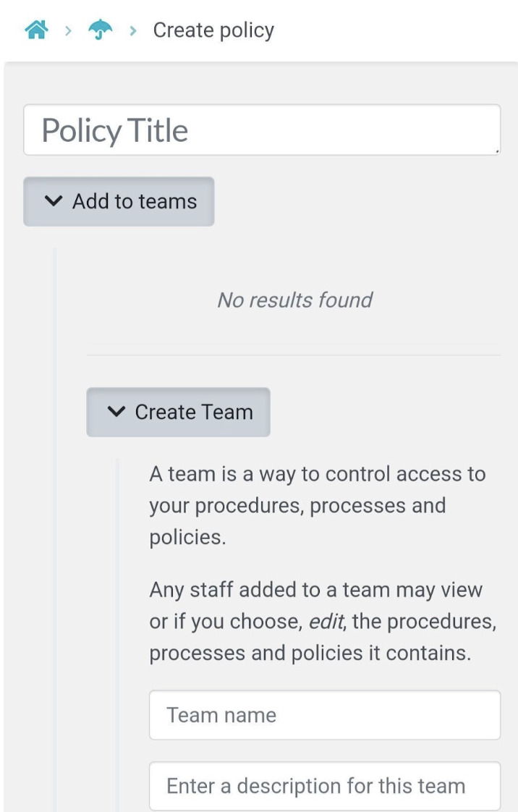The height and width of the screenshot is (812, 518).
Task: Click into the Team name field
Action: click(x=324, y=715)
